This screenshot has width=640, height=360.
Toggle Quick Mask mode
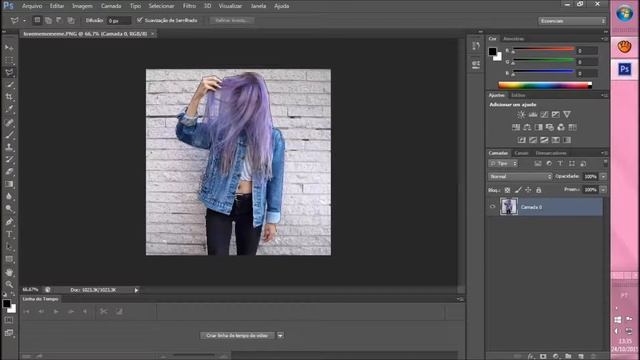(x=9, y=320)
